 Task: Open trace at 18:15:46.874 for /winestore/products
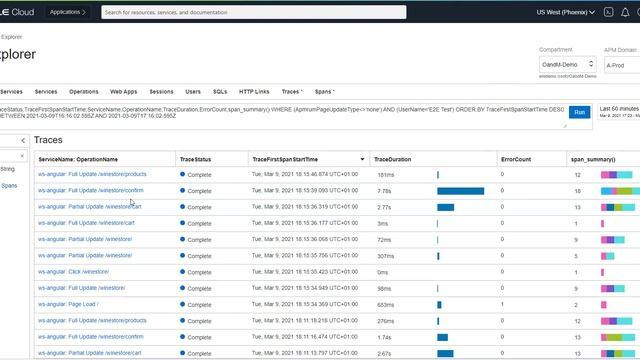[92, 174]
